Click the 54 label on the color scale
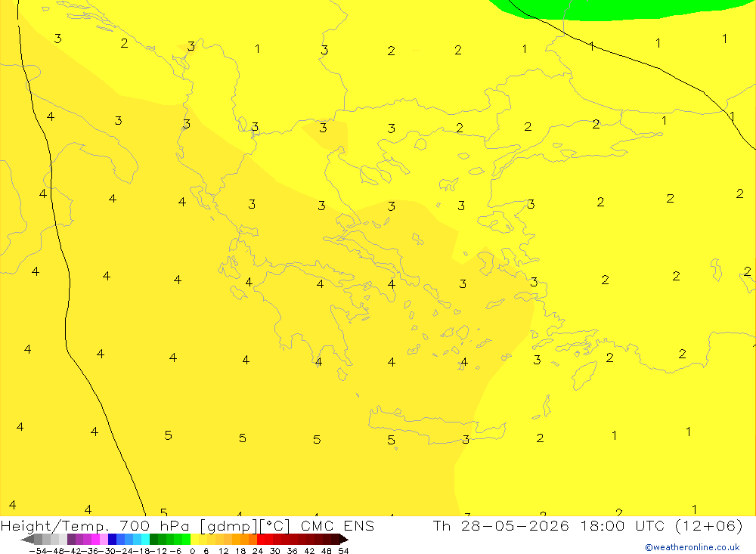 tap(343, 551)
